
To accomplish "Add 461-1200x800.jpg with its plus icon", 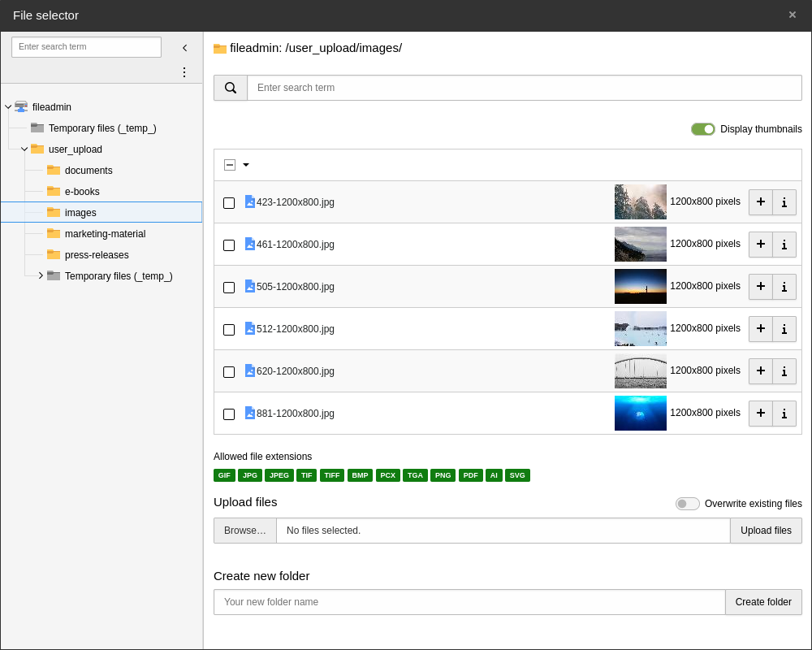I will click(761, 244).
